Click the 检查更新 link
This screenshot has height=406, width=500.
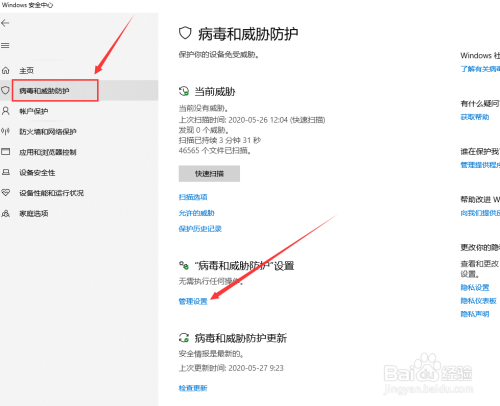tap(193, 388)
